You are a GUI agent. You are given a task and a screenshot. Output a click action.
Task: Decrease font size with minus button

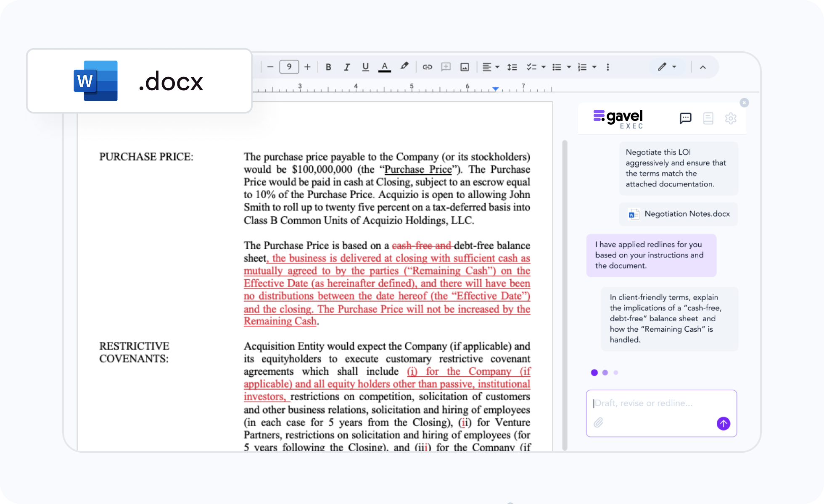[x=270, y=67]
